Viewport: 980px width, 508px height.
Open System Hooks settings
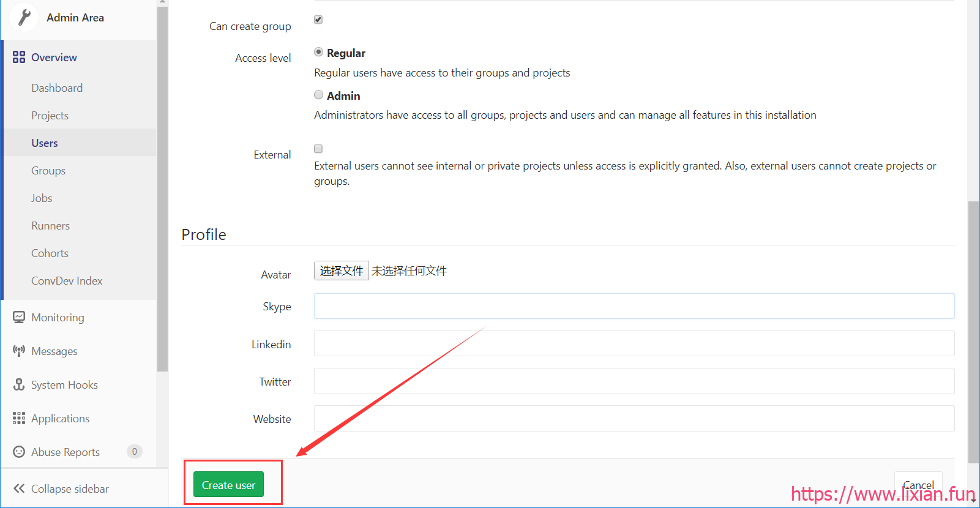coord(64,385)
